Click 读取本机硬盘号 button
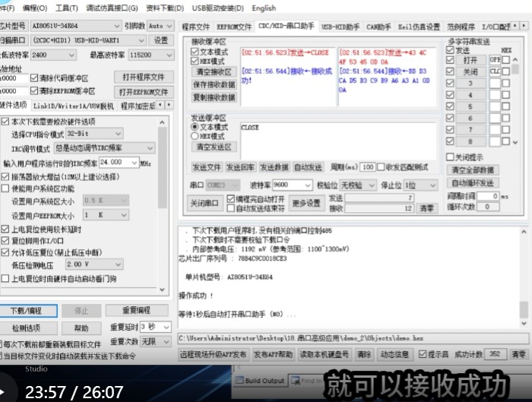 [324, 355]
